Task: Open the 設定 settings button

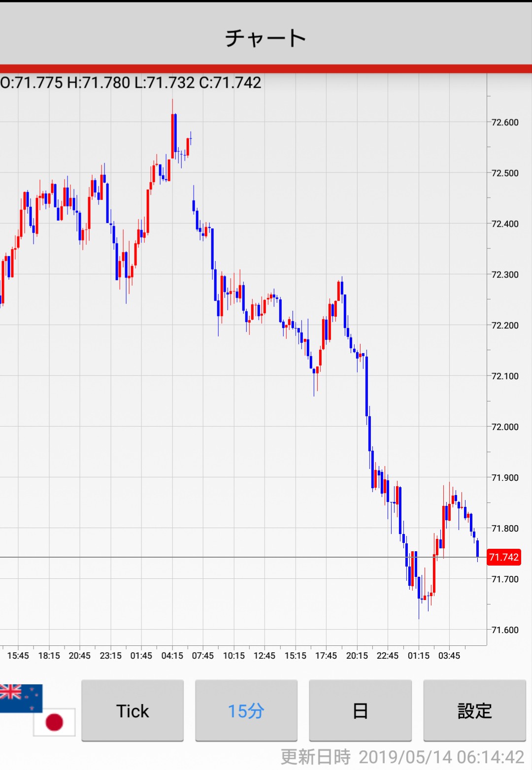Action: click(474, 710)
